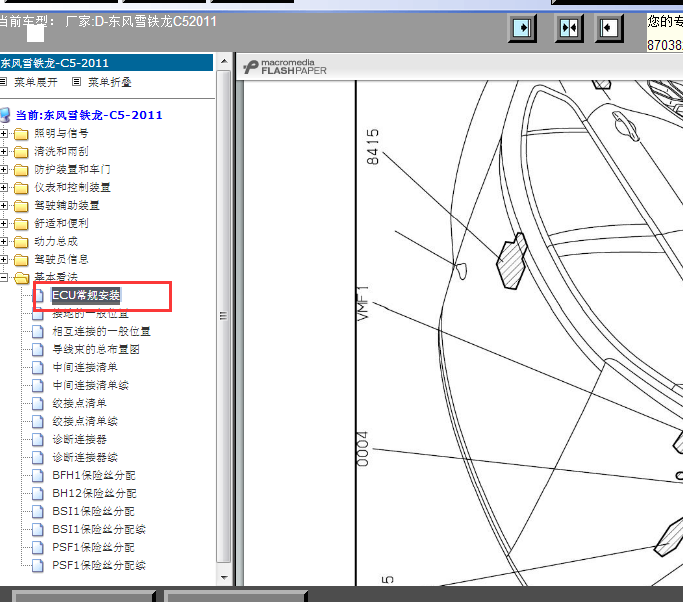
Task: Open the 中间连接清单 label
Action: click(85, 368)
